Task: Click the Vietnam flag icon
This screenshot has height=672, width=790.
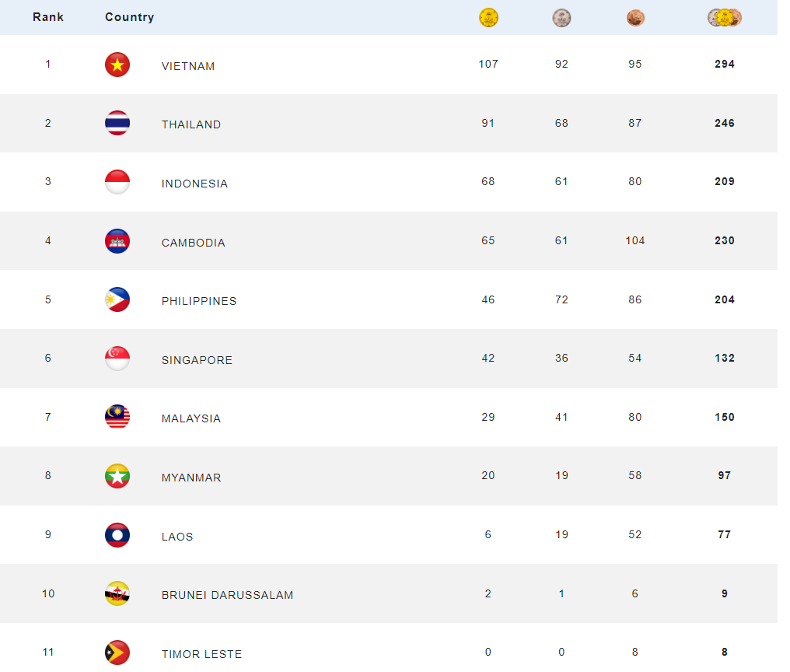Action: (x=117, y=65)
